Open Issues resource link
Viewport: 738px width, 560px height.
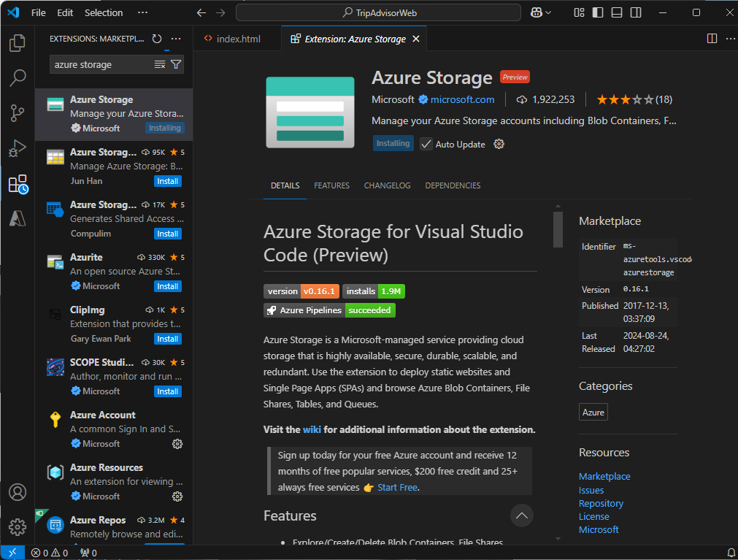[591, 491]
